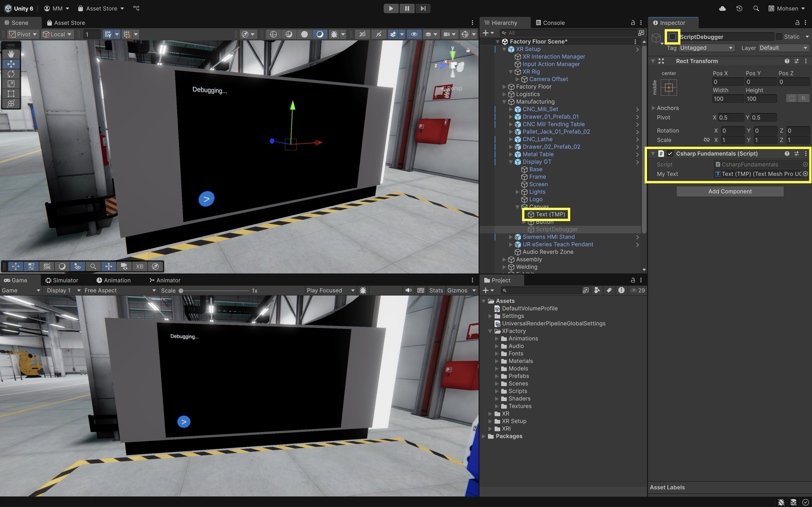Switch to the Console tab
Image resolution: width=812 pixels, height=507 pixels.
tap(550, 23)
